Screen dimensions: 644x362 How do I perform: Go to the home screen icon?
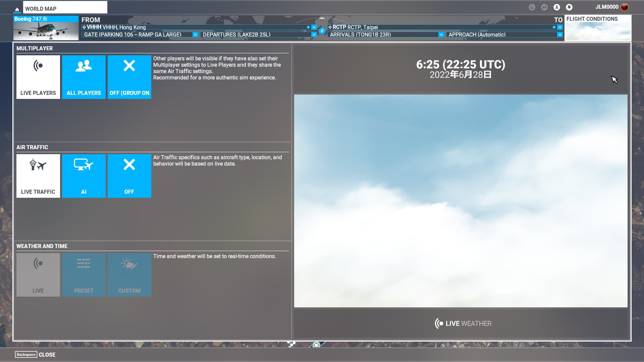pos(17,9)
